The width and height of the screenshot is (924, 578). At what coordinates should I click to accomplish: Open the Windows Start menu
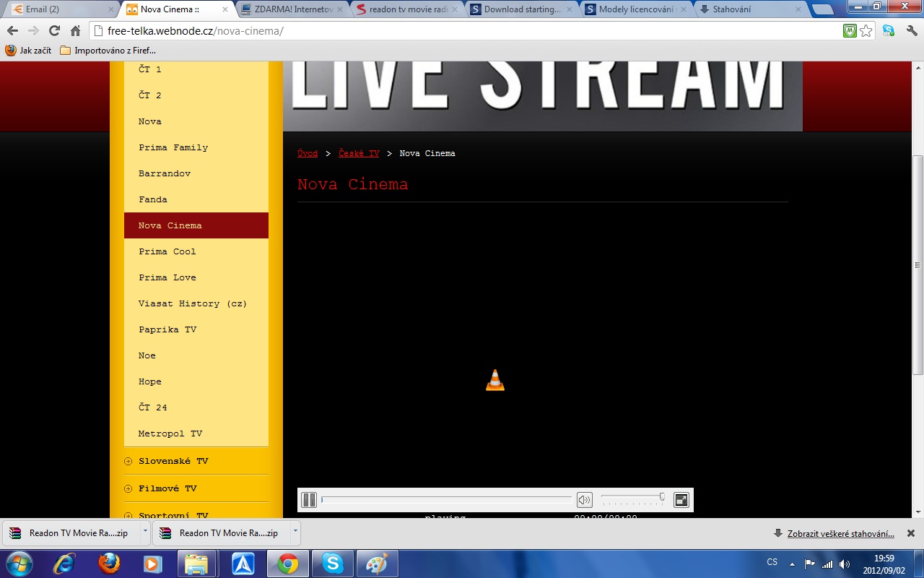(18, 564)
